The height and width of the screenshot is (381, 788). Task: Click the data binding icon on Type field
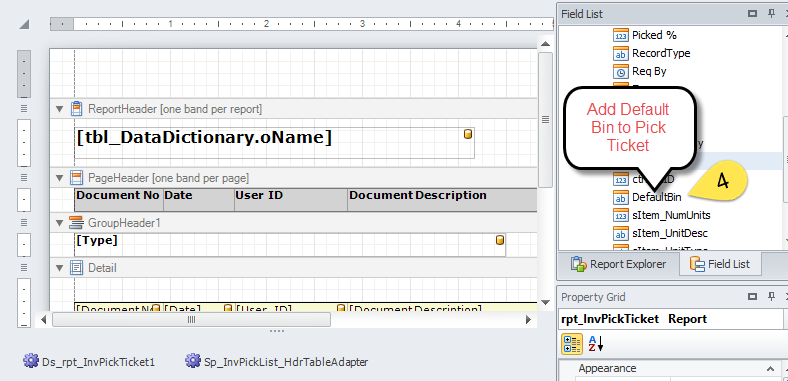click(500, 240)
